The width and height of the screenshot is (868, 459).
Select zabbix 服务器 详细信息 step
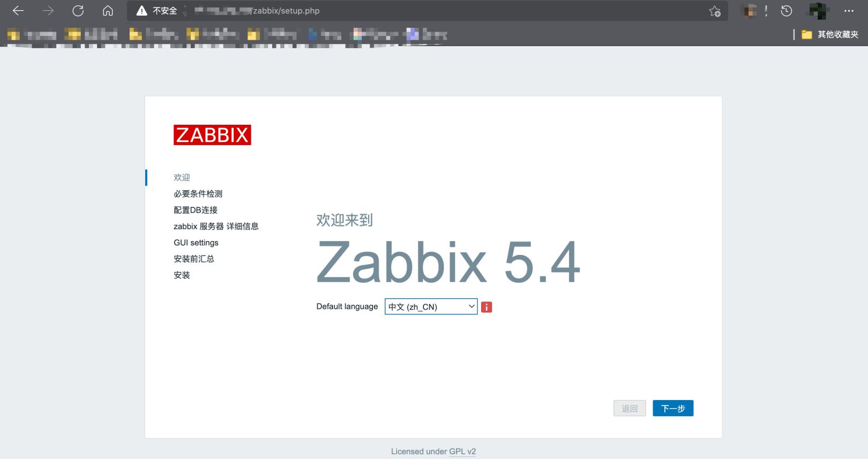[x=216, y=226]
